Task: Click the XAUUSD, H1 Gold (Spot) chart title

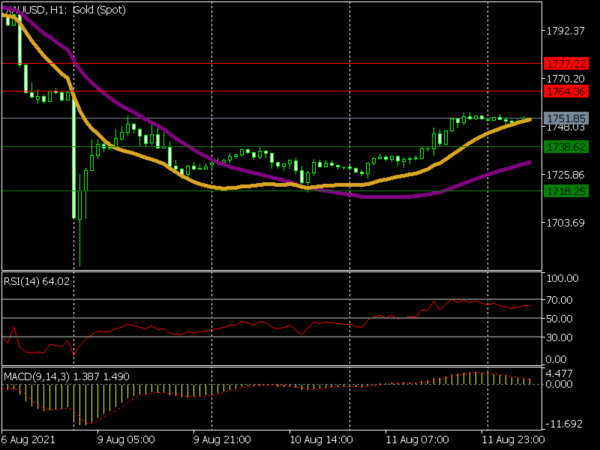Action: tap(60, 9)
